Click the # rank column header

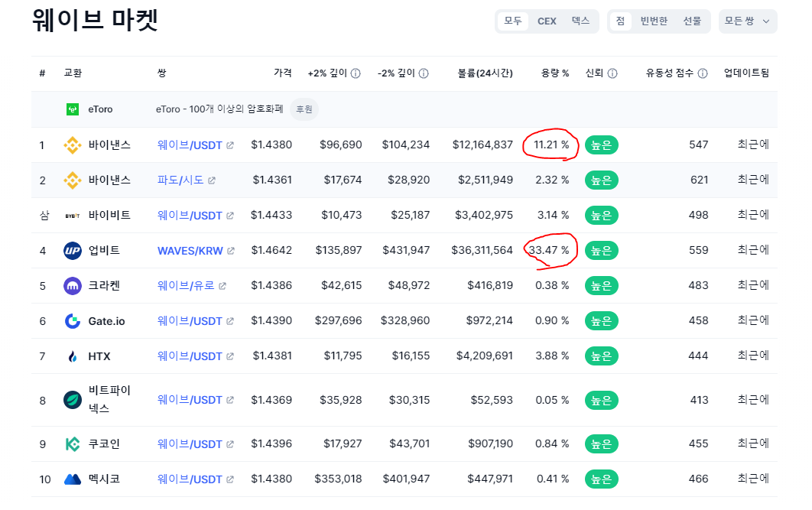tap(43, 73)
